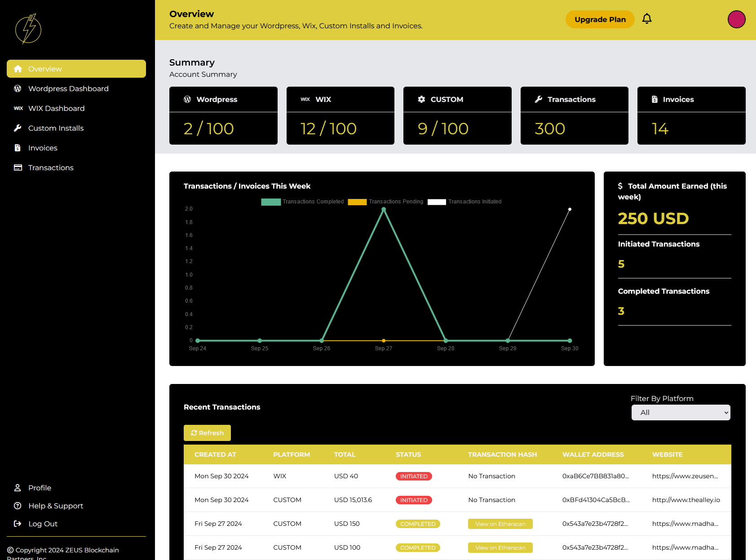Open Transactions from the sidebar card icon
Screen dimensions: 756x560
pyautogui.click(x=18, y=167)
